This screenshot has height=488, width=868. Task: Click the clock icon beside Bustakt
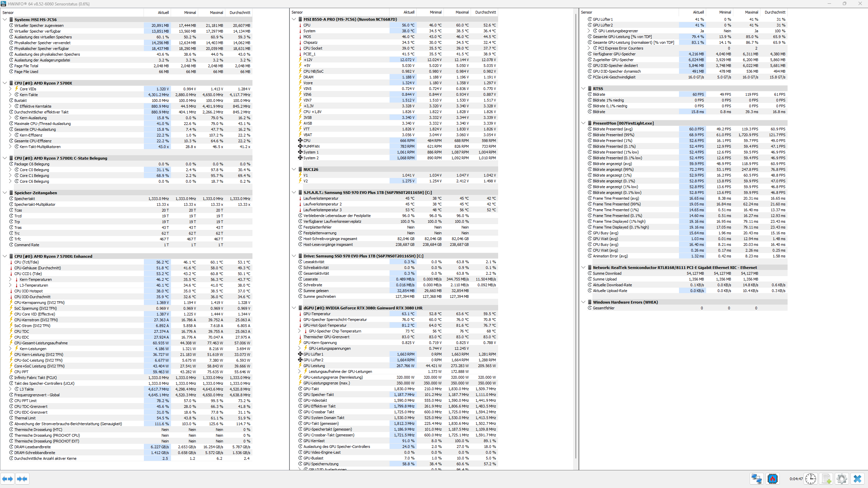tap(11, 101)
